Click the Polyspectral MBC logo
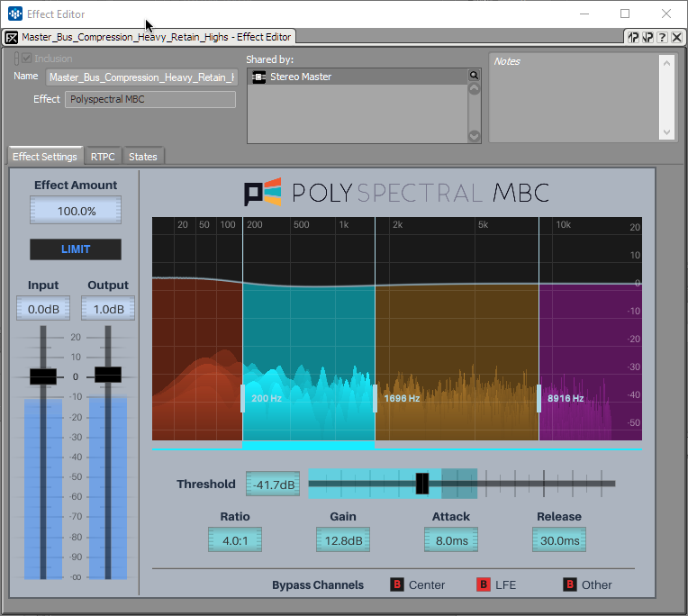 396,193
